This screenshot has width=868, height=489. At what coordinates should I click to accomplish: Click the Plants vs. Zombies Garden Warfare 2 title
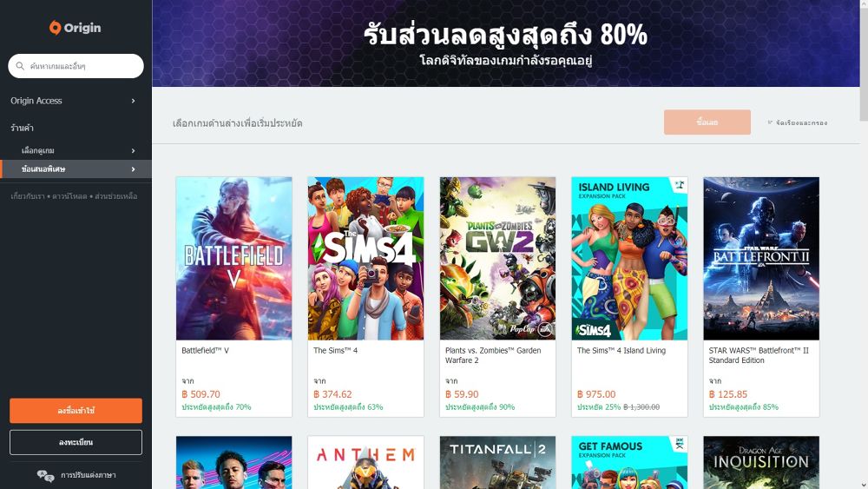point(493,355)
